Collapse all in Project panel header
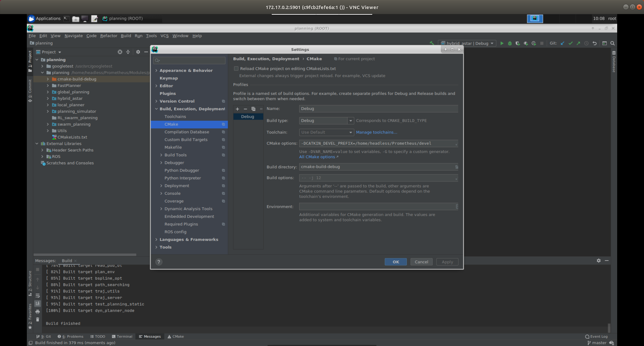The image size is (644, 346). pyautogui.click(x=128, y=52)
